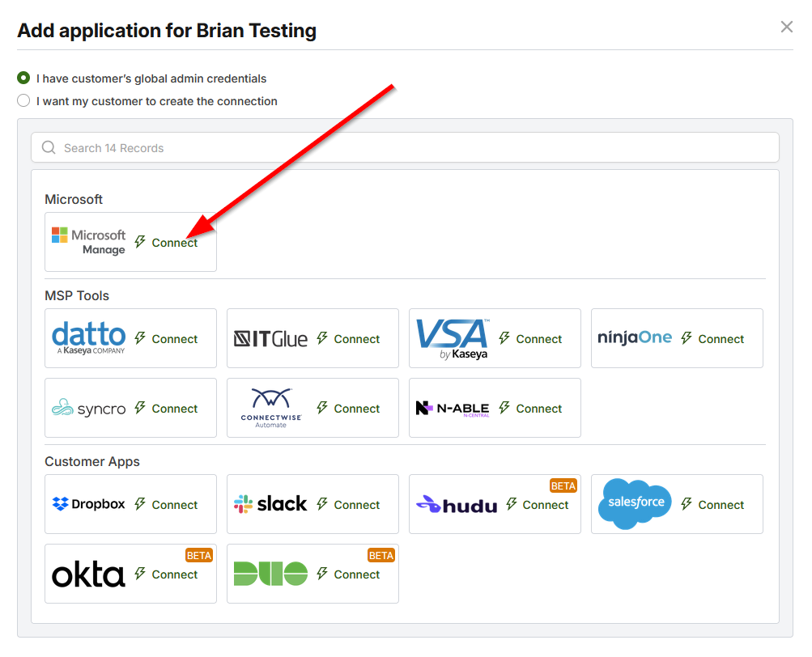Connect the Okta beta application
This screenshot has height=657, width=812.
173,574
